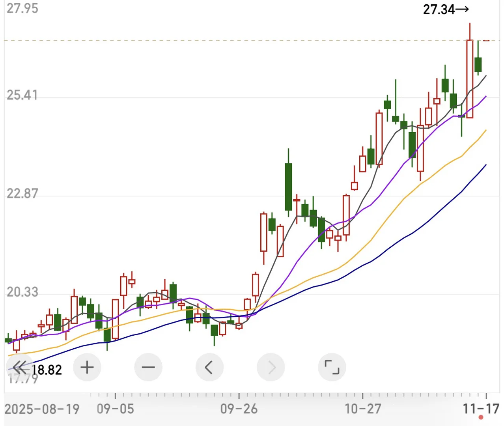Select the last green candlestick before 11-17

(478, 64)
